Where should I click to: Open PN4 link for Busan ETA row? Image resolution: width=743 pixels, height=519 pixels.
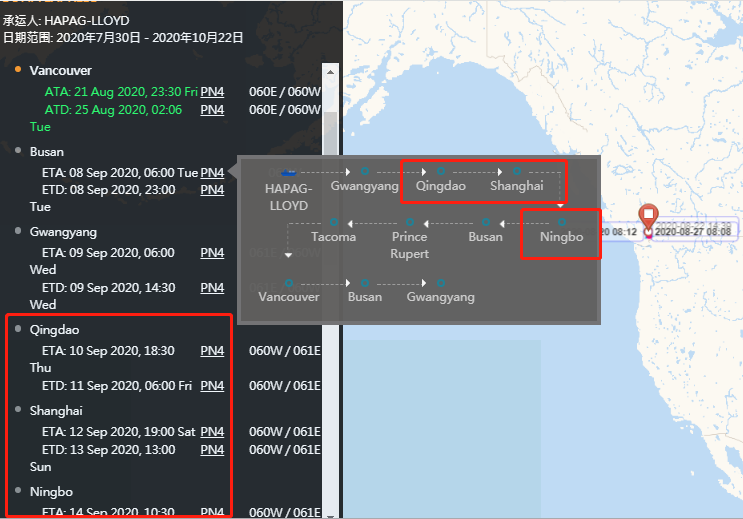212,172
